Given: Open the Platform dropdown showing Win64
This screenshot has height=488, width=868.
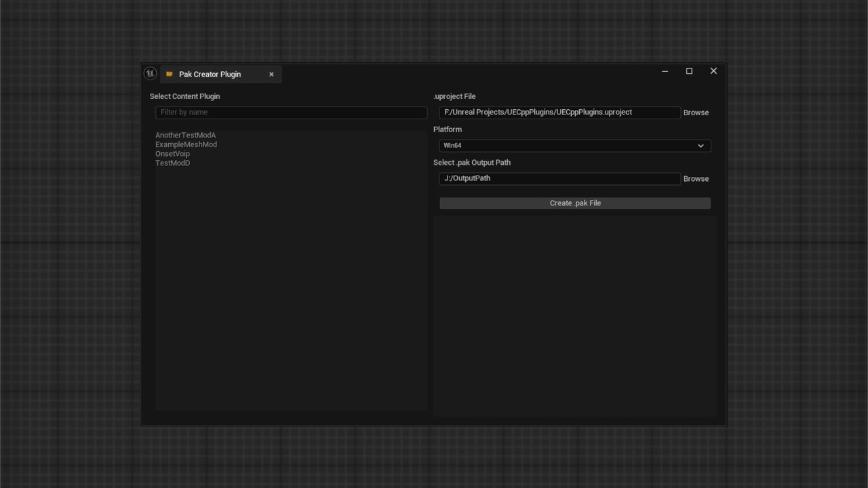Looking at the screenshot, I should tap(574, 145).
